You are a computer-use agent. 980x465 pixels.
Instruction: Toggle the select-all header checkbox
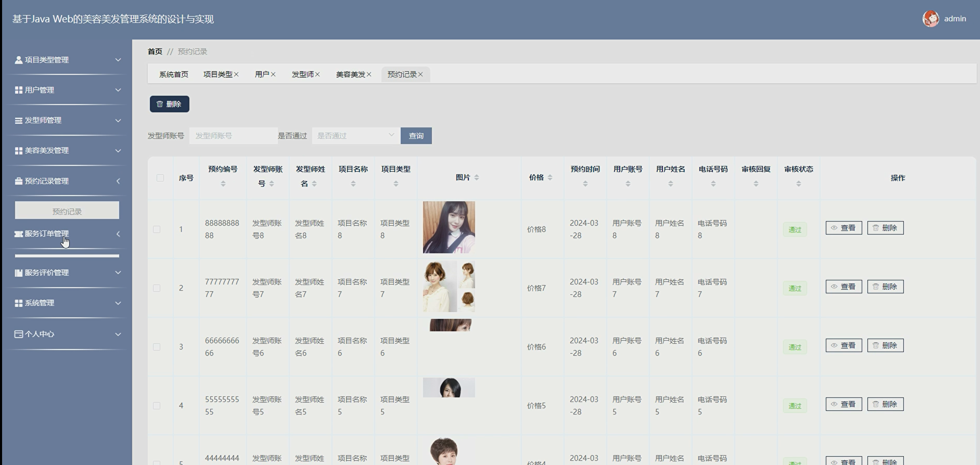pos(160,178)
